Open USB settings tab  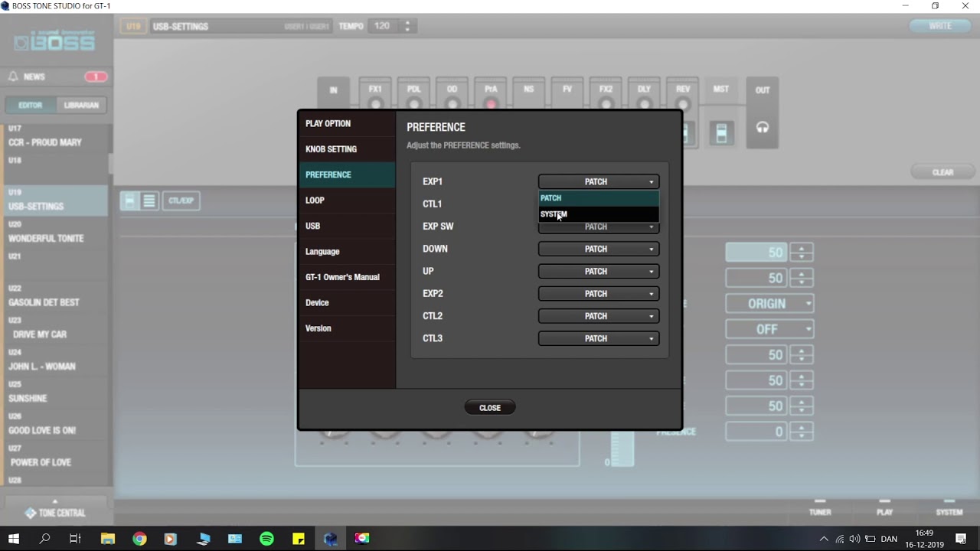[x=347, y=226]
